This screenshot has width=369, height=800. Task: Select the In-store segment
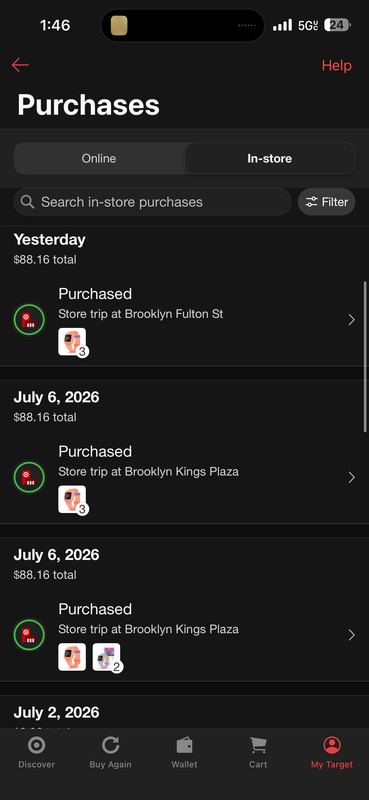click(x=269, y=159)
